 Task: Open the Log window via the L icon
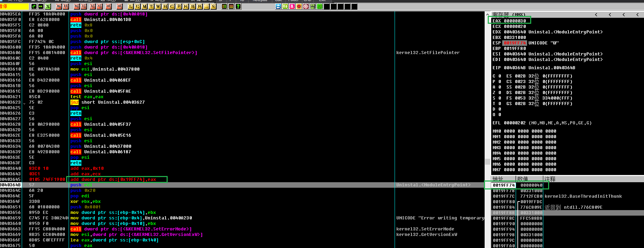[131, 7]
